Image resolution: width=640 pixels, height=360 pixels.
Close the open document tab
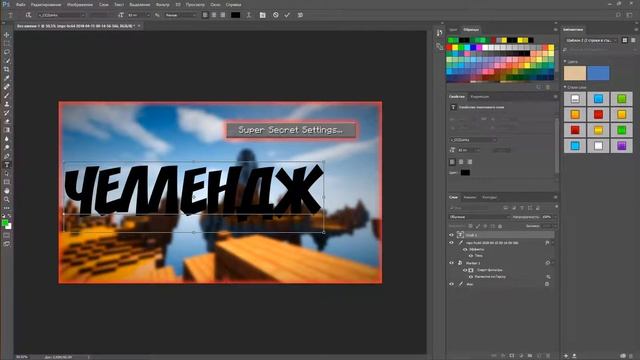pyautogui.click(x=139, y=26)
